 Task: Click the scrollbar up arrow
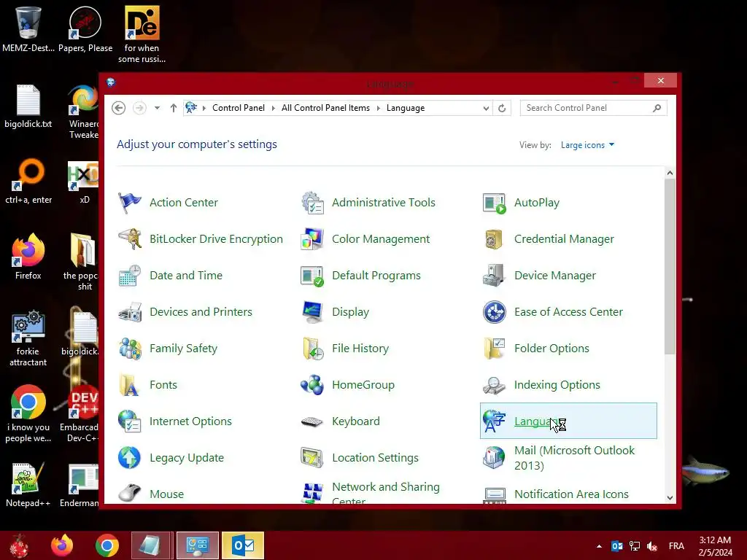[x=670, y=174]
